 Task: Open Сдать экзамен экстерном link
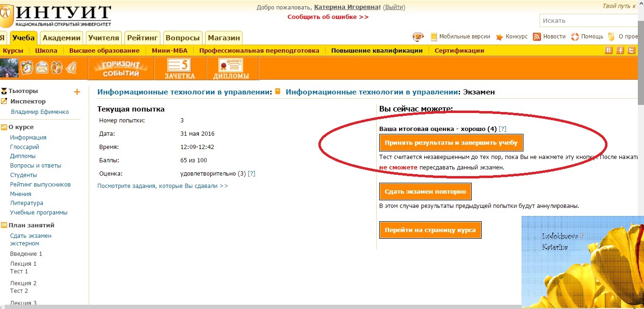pyautogui.click(x=31, y=240)
